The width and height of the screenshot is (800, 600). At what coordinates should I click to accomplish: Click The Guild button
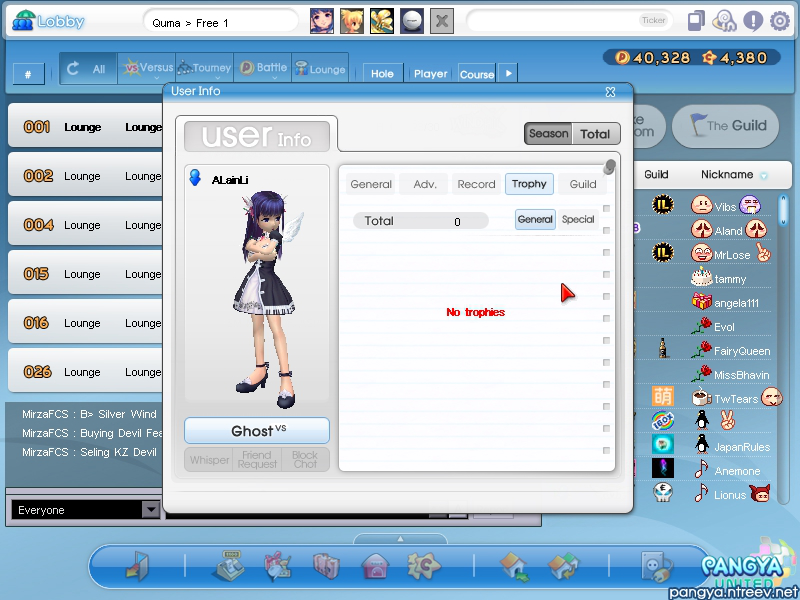725,125
